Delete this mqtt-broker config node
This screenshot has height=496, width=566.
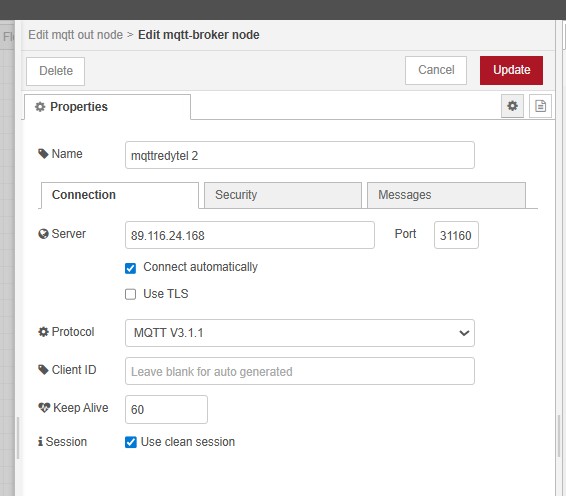click(x=56, y=71)
